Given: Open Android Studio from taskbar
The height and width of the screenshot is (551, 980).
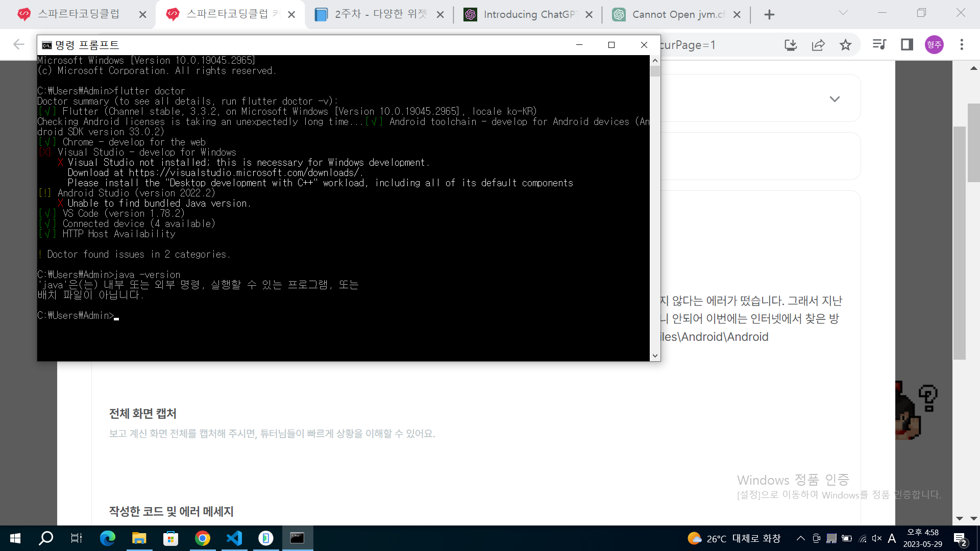Looking at the screenshot, I should 265,538.
